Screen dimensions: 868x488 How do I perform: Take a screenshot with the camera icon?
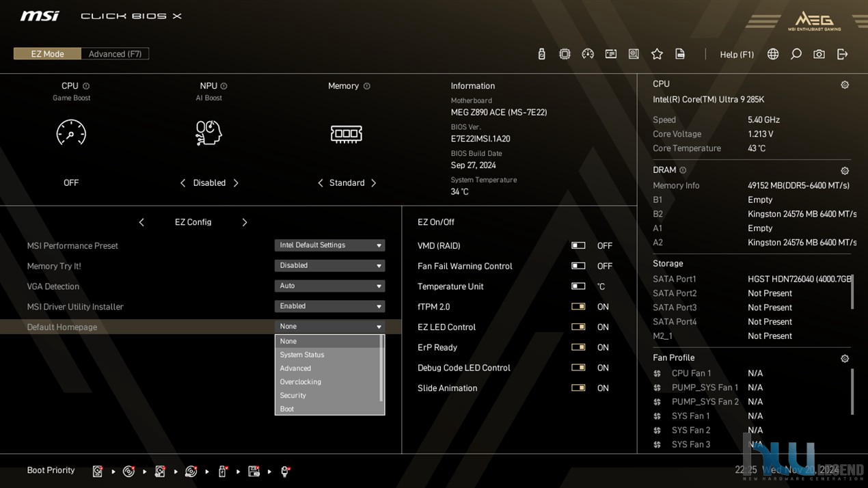[819, 54]
